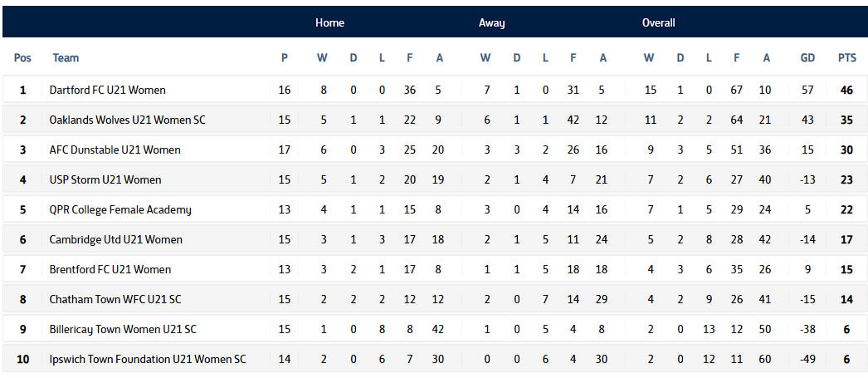Click the P (played) column header
Screen dimensions: 868x378
285,58
